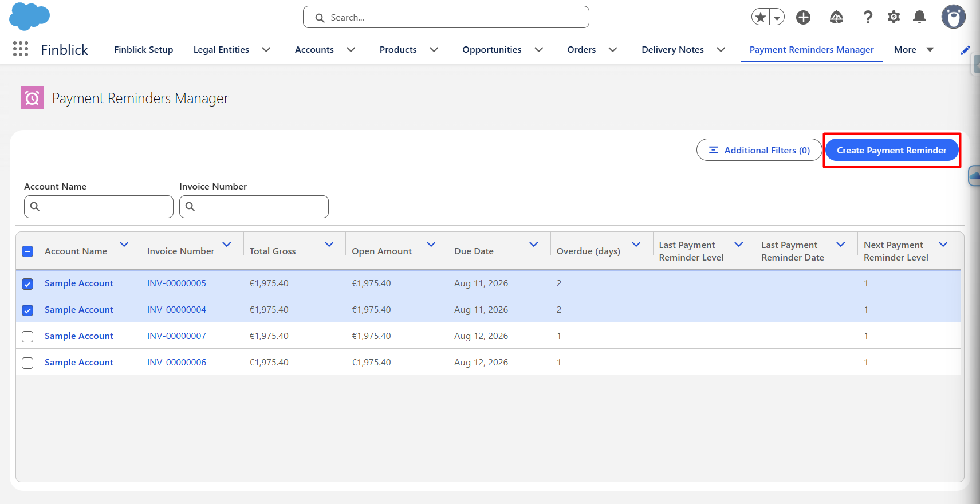Open the More navigation menu
Image resolution: width=980 pixels, height=504 pixels.
pos(914,50)
